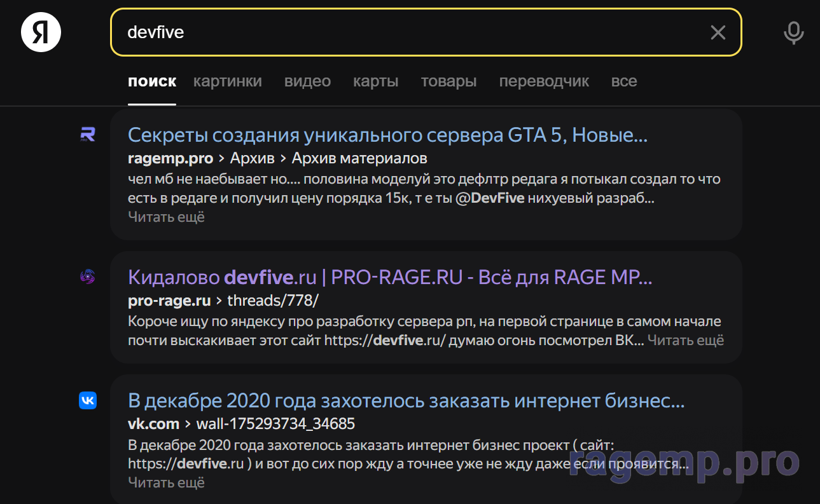Click snippet text Короче ищу по яндексу
The height and width of the screenshot is (504, 820).
pyautogui.click(x=424, y=331)
